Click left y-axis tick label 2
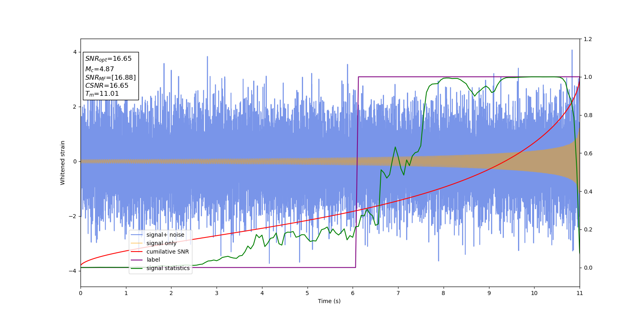 pos(75,107)
